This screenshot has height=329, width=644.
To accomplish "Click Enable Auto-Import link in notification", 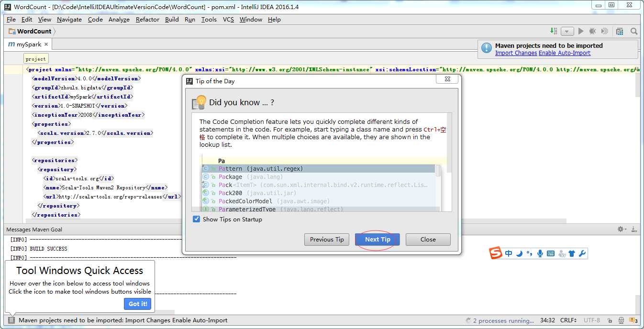I will [x=565, y=53].
